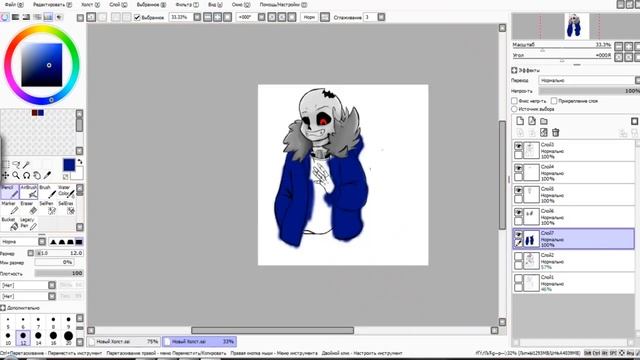Select the SelEras tool
Screen dimensions: 640x360
tap(66, 208)
